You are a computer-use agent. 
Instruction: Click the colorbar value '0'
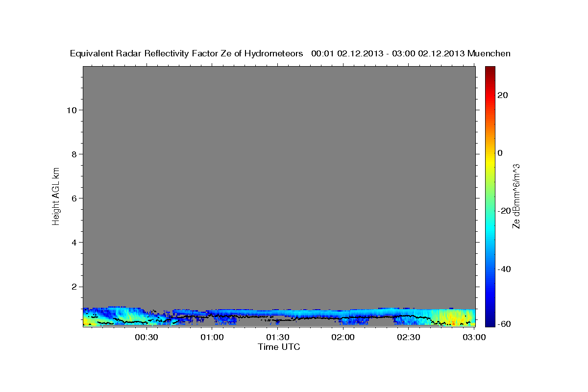click(500, 153)
